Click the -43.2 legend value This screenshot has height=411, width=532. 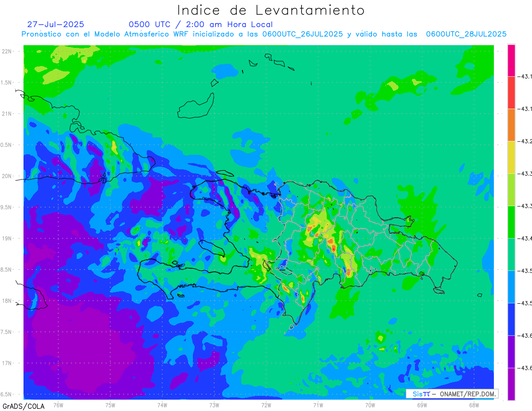(526, 141)
